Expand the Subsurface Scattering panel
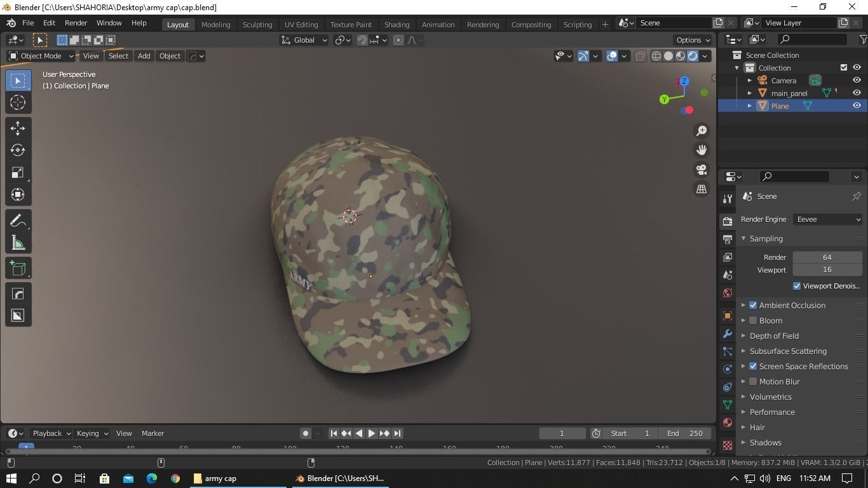This screenshot has width=868, height=488. click(x=788, y=351)
